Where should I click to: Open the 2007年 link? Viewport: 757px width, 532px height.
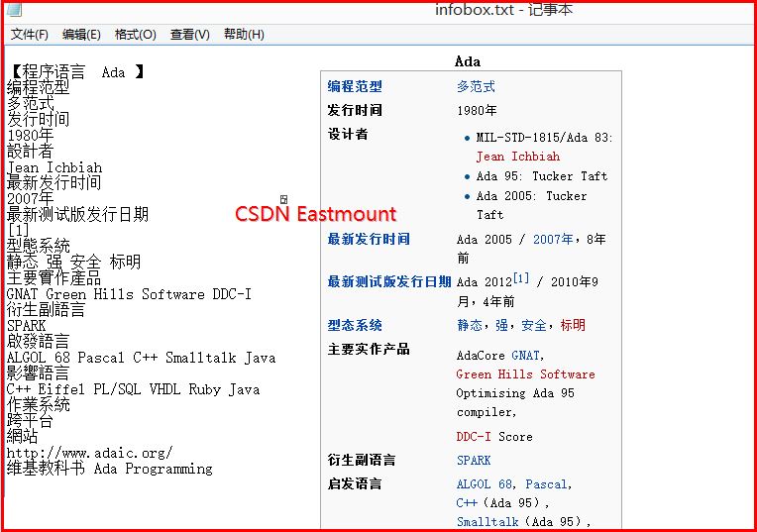click(x=553, y=239)
